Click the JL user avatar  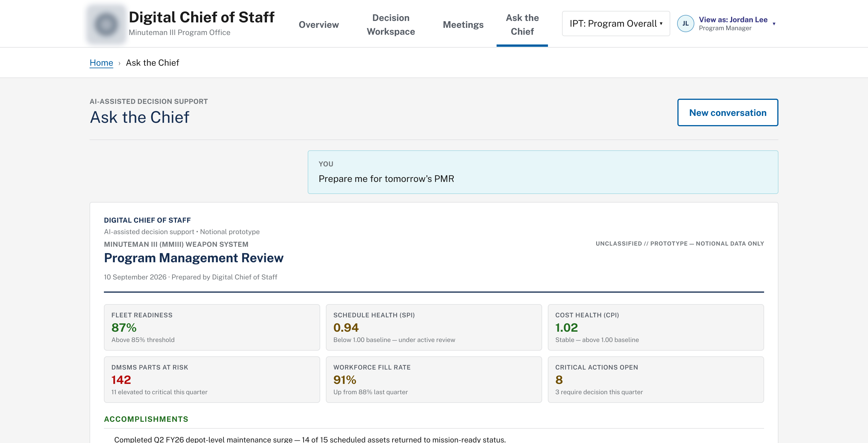point(685,24)
